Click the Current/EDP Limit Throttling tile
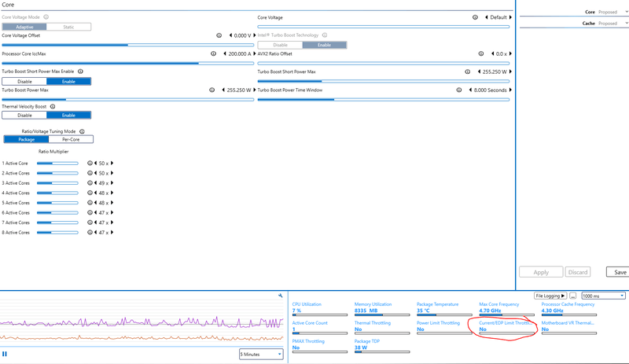The width and height of the screenshot is (629, 364). pyautogui.click(x=506, y=327)
